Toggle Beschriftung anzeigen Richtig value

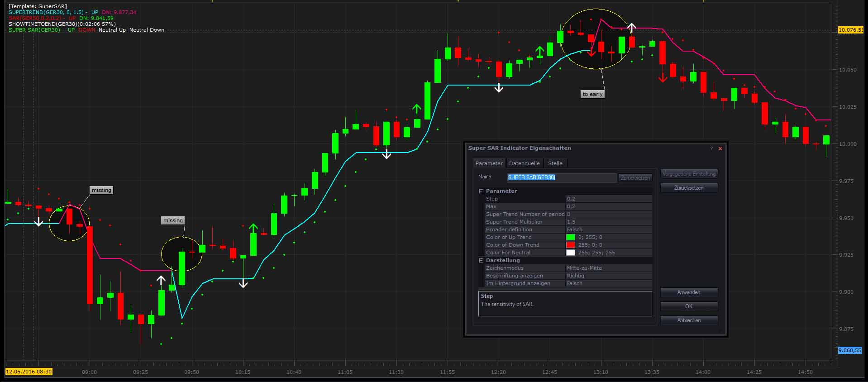pyautogui.click(x=609, y=276)
